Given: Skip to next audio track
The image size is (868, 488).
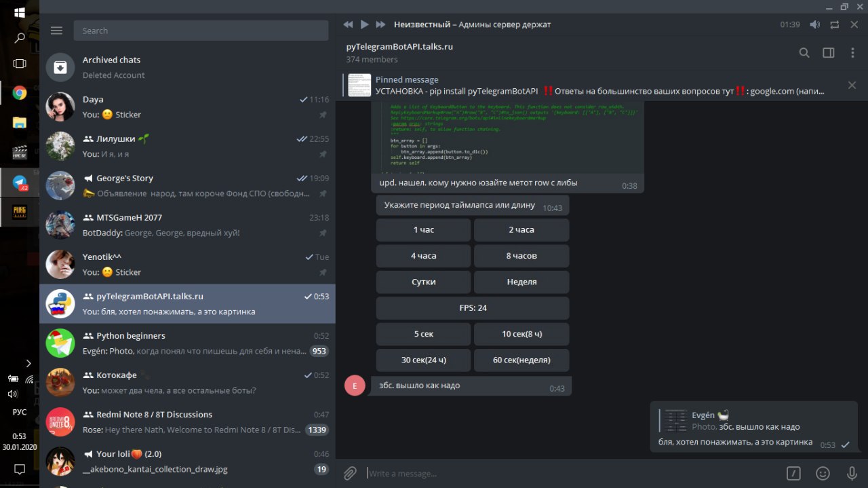Looking at the screenshot, I should point(380,24).
